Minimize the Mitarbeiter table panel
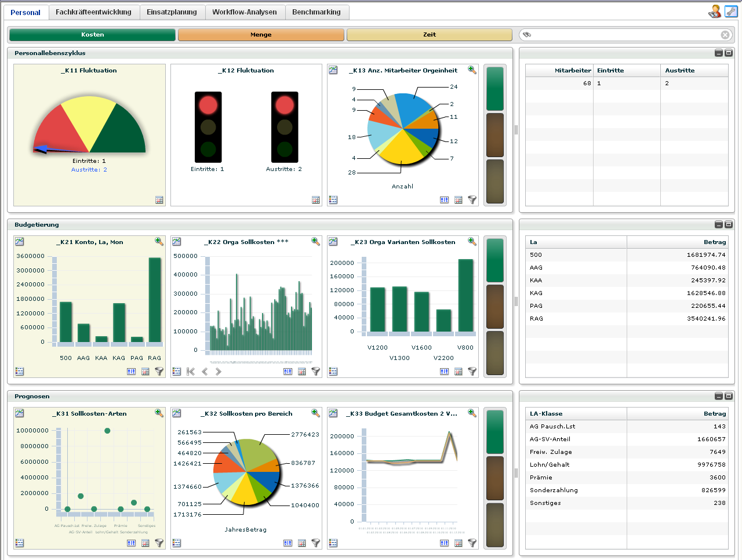Screen dimensions: 742x560 [x=718, y=53]
